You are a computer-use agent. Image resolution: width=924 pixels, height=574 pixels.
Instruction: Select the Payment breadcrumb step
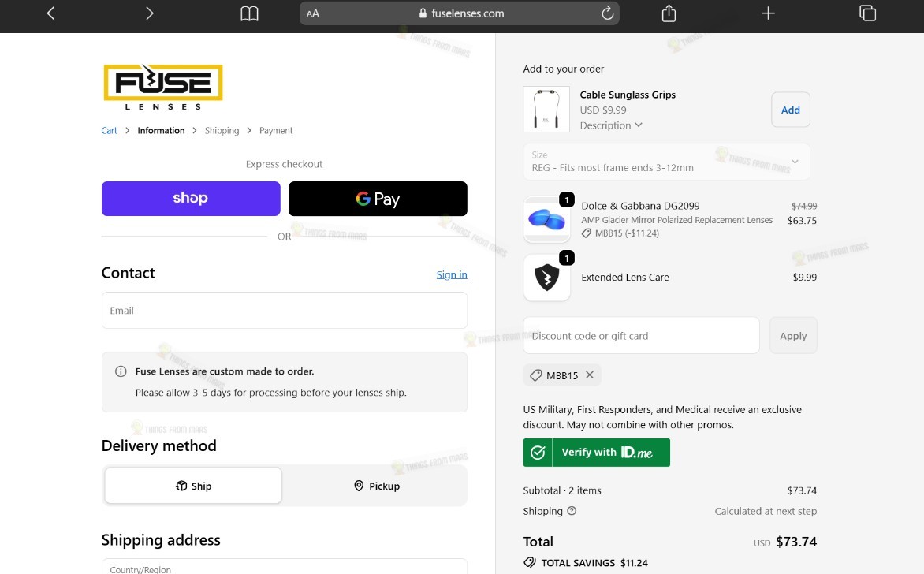[276, 130]
